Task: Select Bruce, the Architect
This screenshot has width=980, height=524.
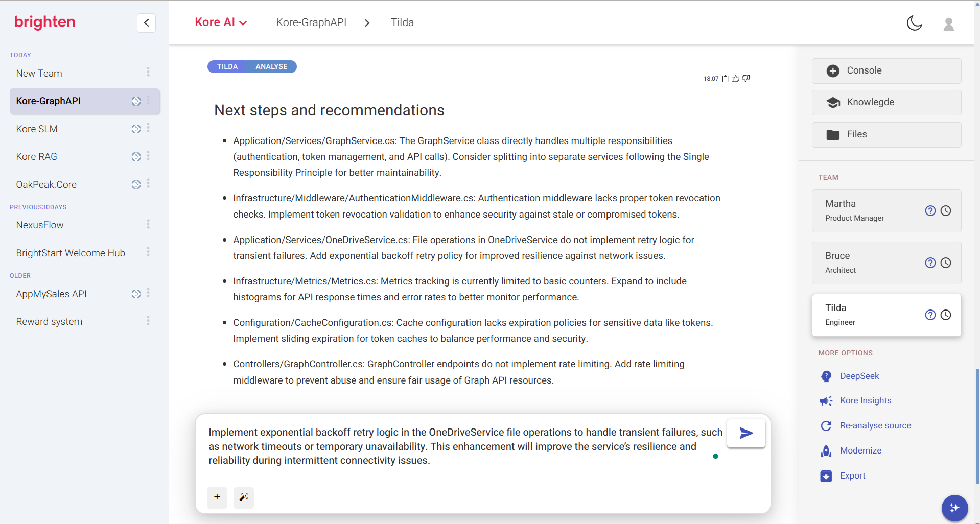Action: (886, 263)
